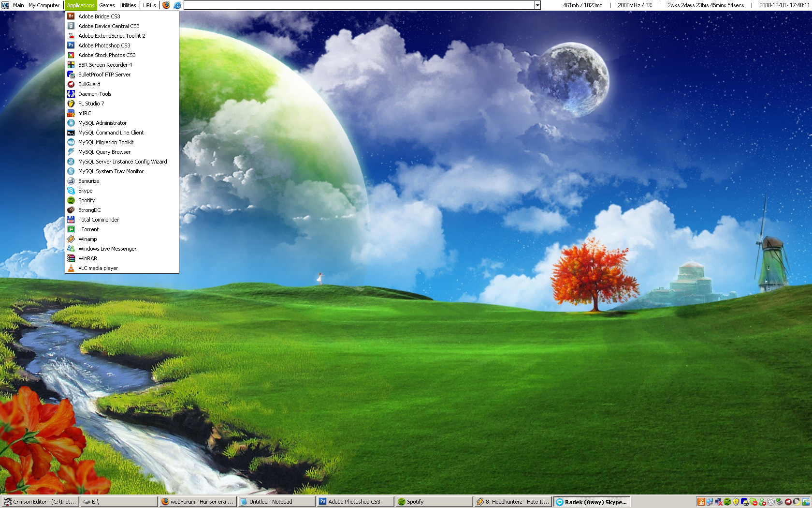
Task: Click the Messenger buddy tray icon
Action: point(762,502)
